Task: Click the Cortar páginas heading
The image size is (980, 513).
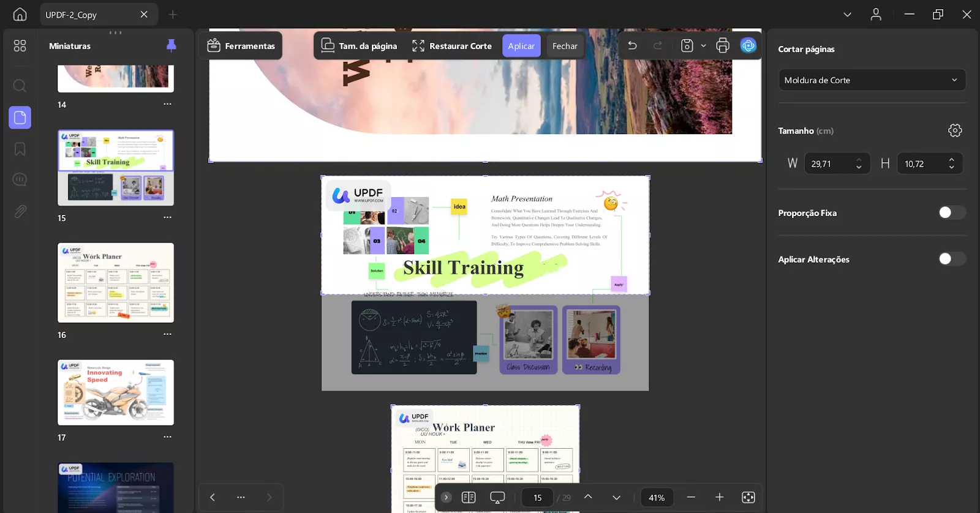Action: pyautogui.click(x=806, y=49)
